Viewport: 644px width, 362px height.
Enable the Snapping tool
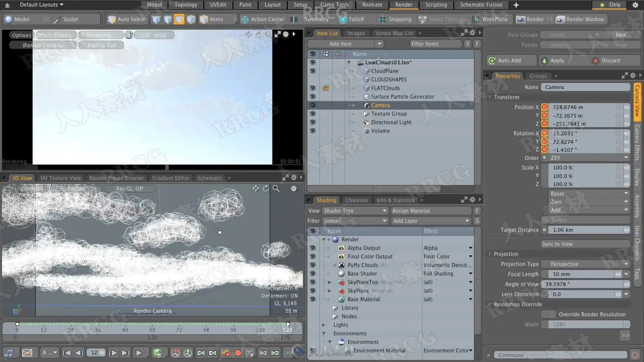395,19
